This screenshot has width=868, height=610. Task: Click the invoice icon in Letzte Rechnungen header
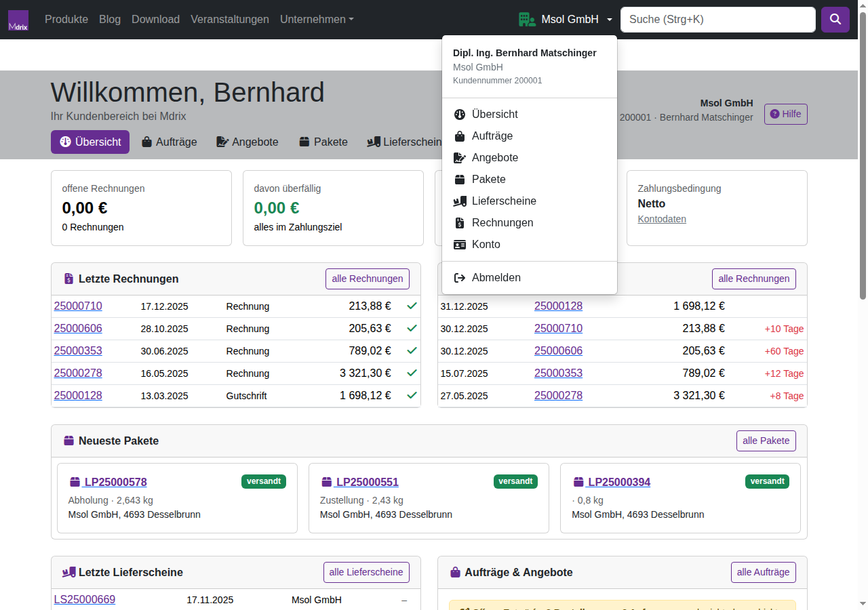pyautogui.click(x=68, y=279)
